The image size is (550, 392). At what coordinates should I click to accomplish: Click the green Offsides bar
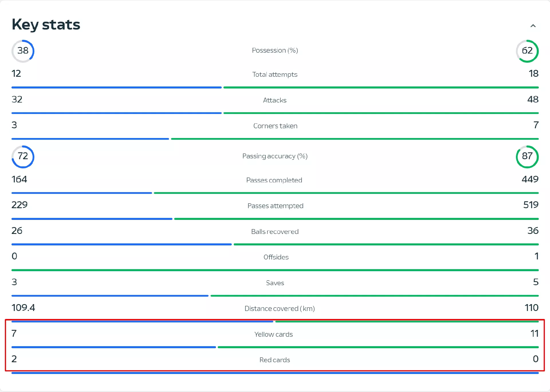tap(275, 270)
